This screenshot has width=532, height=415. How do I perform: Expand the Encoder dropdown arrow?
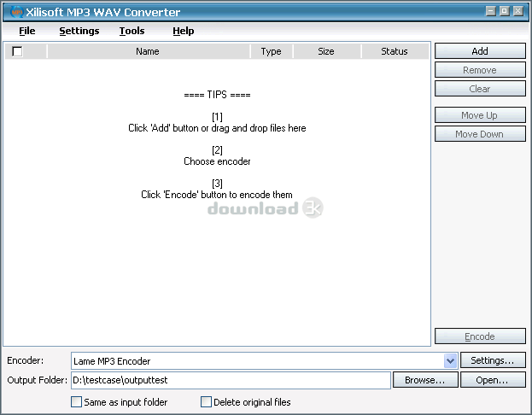pyautogui.click(x=450, y=361)
